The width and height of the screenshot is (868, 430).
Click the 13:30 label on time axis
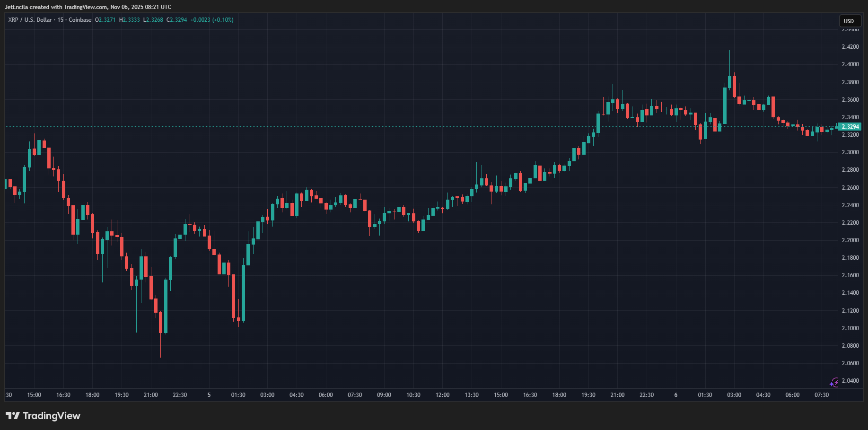pos(472,395)
